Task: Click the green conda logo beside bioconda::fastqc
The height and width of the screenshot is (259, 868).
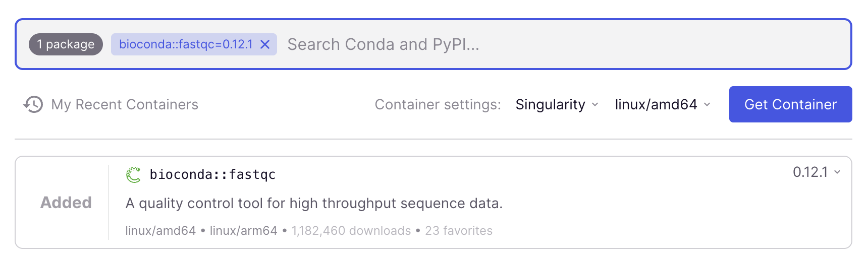Action: pos(133,175)
